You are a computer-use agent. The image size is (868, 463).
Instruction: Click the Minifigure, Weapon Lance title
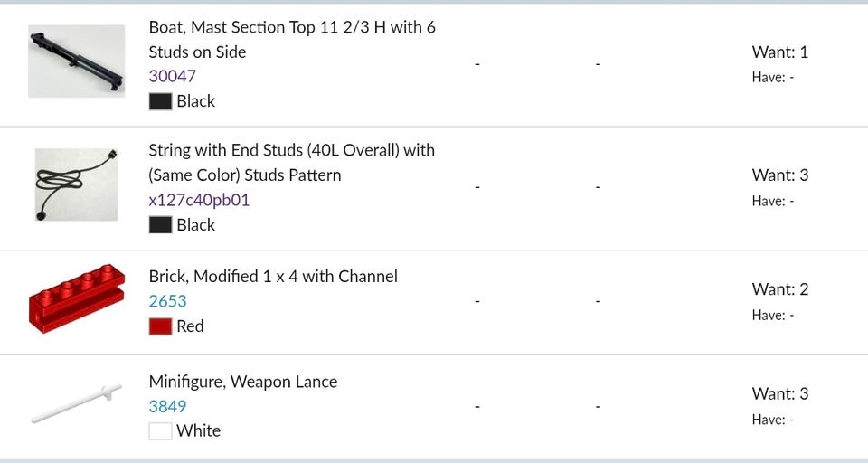point(242,382)
